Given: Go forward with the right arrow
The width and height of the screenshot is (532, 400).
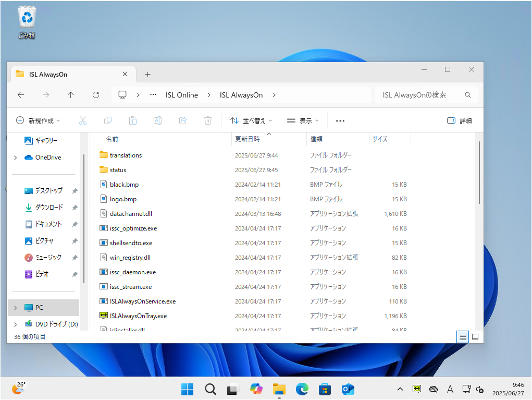Looking at the screenshot, I should pos(46,95).
